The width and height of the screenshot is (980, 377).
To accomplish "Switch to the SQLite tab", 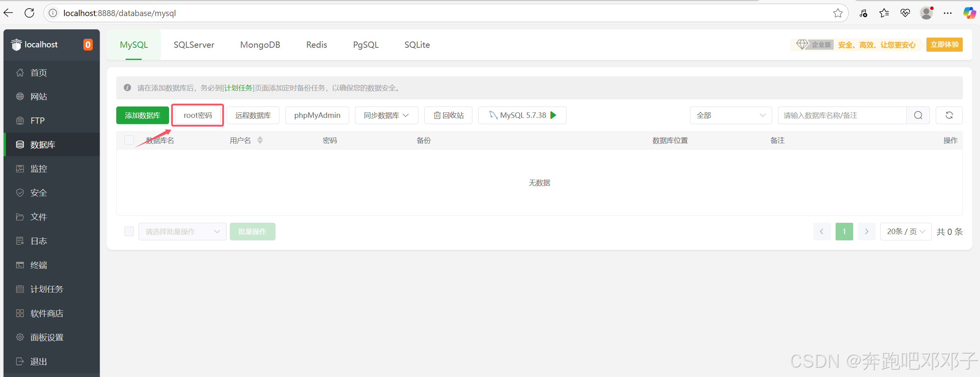I will tap(417, 45).
